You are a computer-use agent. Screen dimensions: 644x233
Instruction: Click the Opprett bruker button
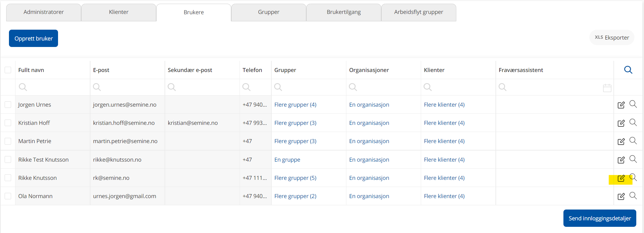33,38
